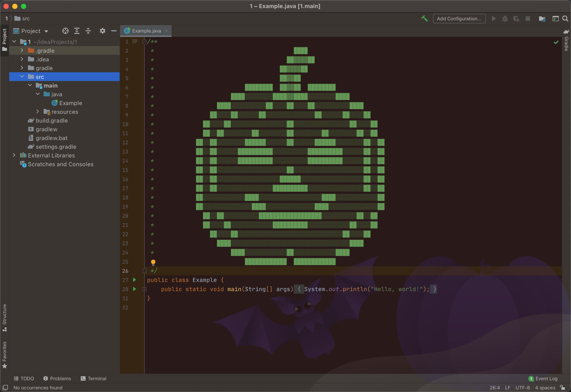The width and height of the screenshot is (571, 392).
Task: Click line separator LF in status bar
Action: (x=508, y=387)
